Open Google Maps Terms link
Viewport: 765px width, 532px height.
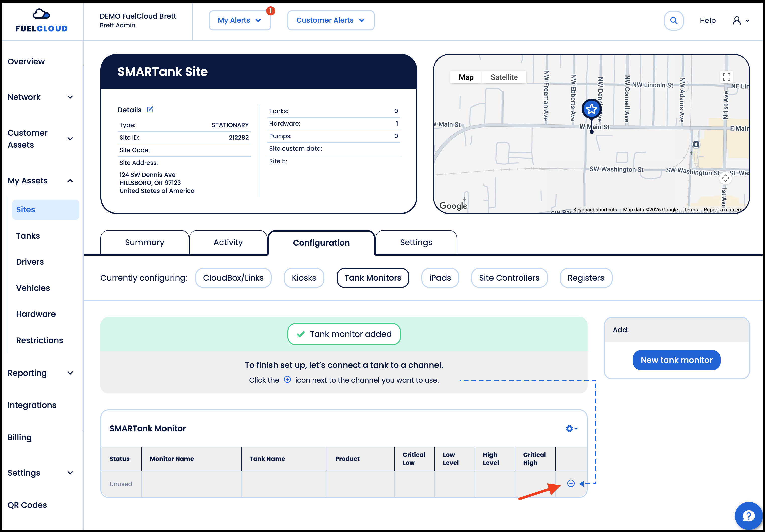[691, 210]
